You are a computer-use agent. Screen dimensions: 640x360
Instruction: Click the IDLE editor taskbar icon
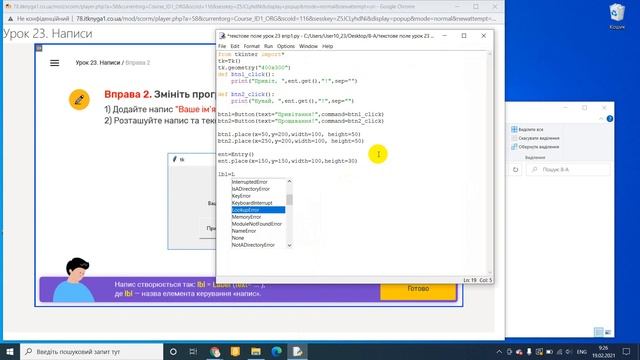tap(297, 351)
